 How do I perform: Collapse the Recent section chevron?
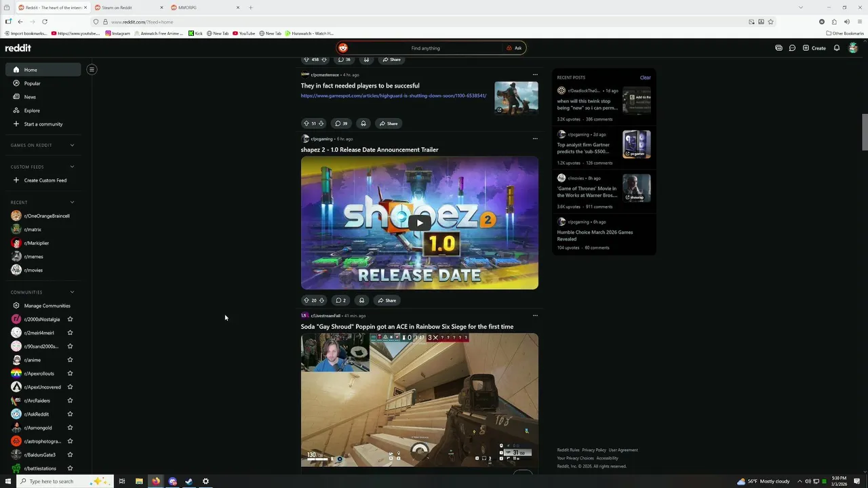point(72,202)
